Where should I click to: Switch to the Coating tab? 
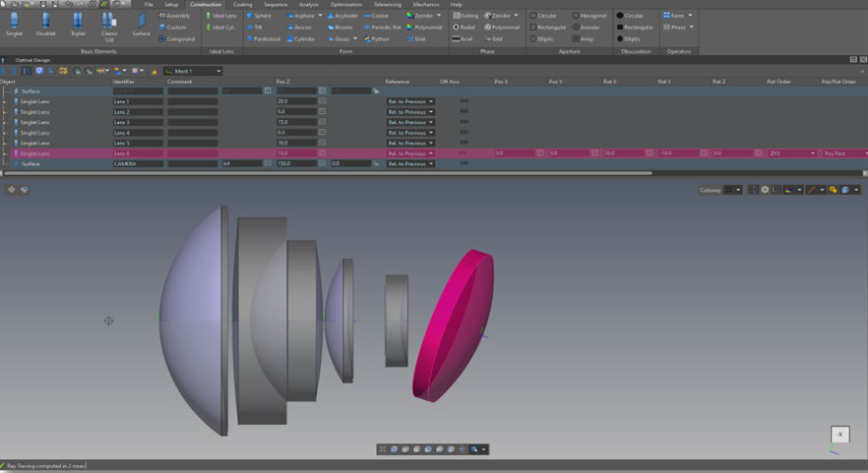point(242,5)
